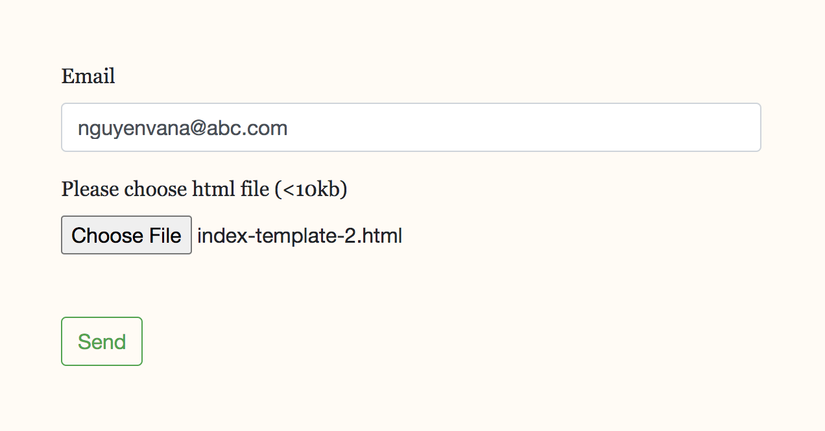Click the label above the email box

click(x=88, y=76)
